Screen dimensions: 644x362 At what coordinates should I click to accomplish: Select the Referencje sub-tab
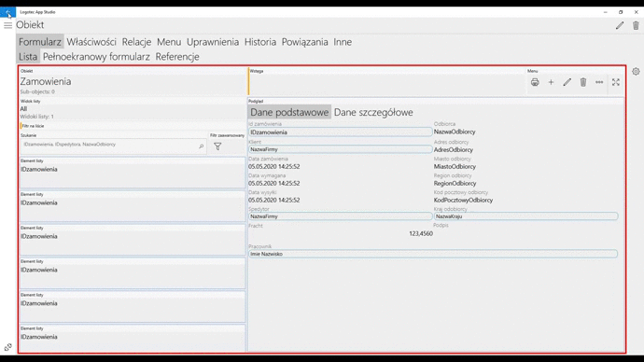click(177, 57)
